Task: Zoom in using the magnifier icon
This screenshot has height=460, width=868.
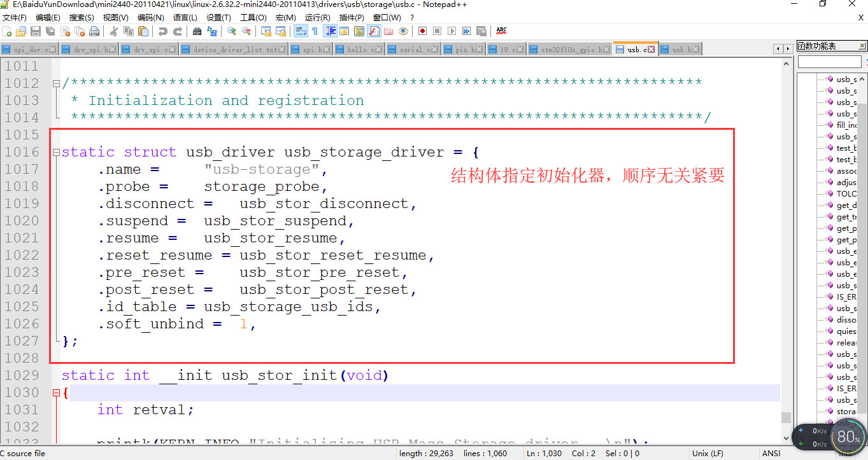Action: tap(231, 31)
